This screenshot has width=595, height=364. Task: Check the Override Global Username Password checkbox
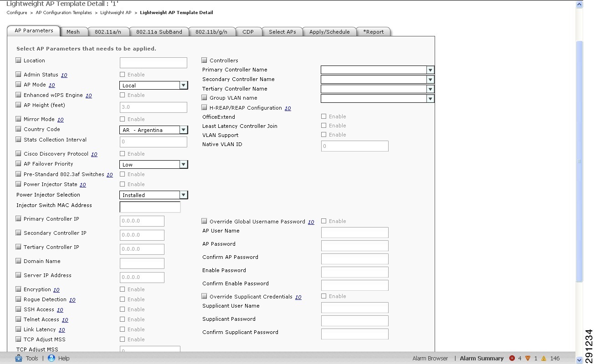[x=204, y=221]
